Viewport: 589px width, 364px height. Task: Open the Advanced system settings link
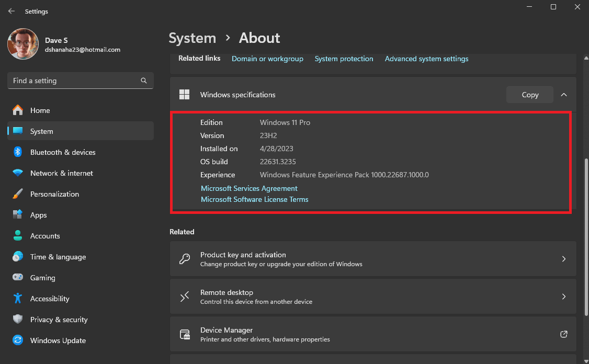click(x=426, y=59)
